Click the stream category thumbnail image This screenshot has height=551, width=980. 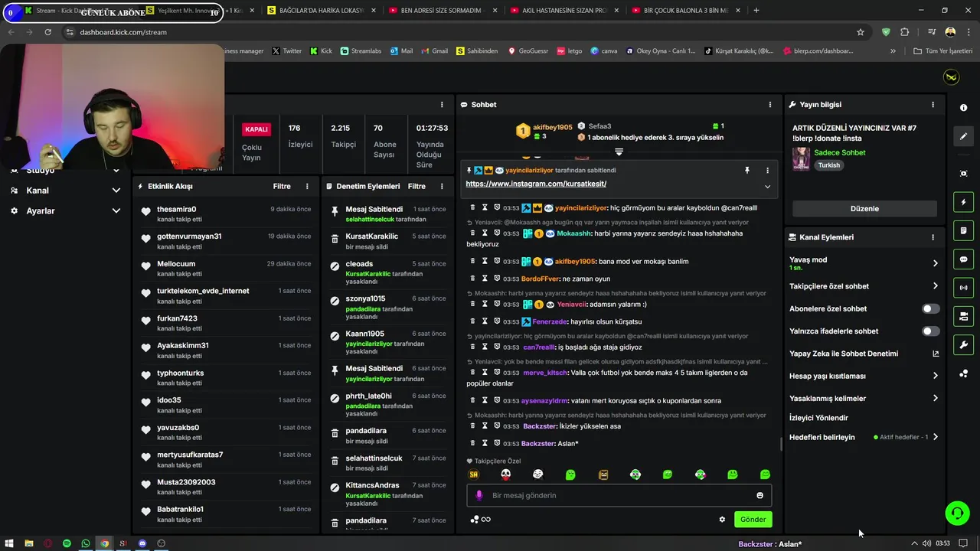801,158
